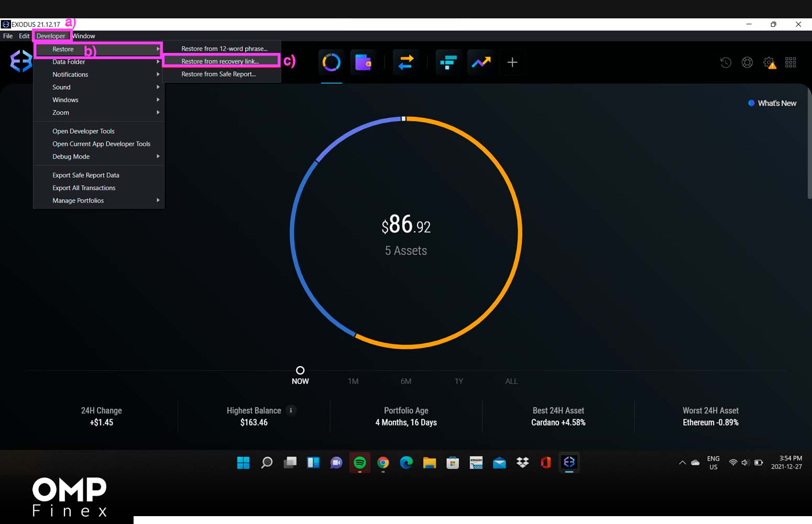Viewport: 812px width, 524px height.
Task: Click the $86.92 portfolio balance
Action: 406,224
